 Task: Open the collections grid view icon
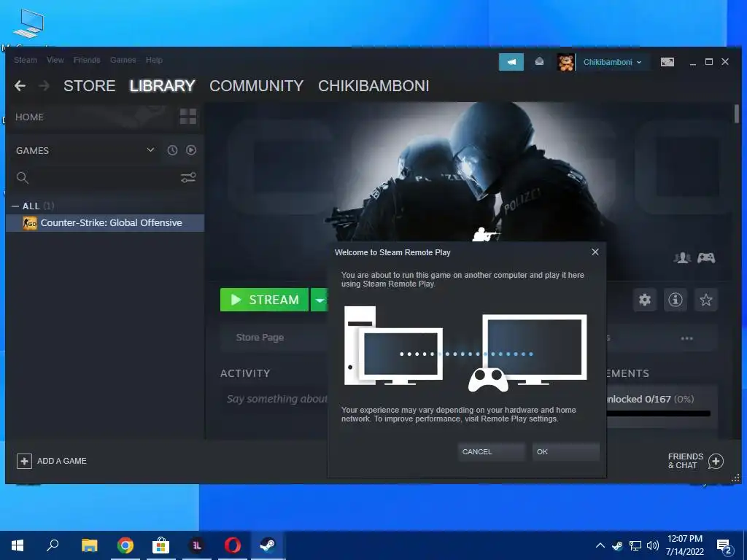point(187,116)
